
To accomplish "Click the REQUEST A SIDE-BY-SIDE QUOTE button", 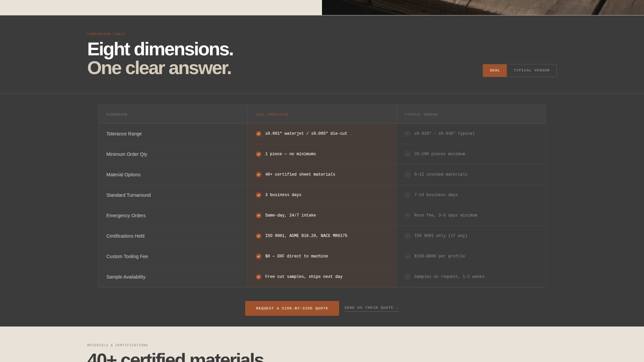I will [x=292, y=308].
